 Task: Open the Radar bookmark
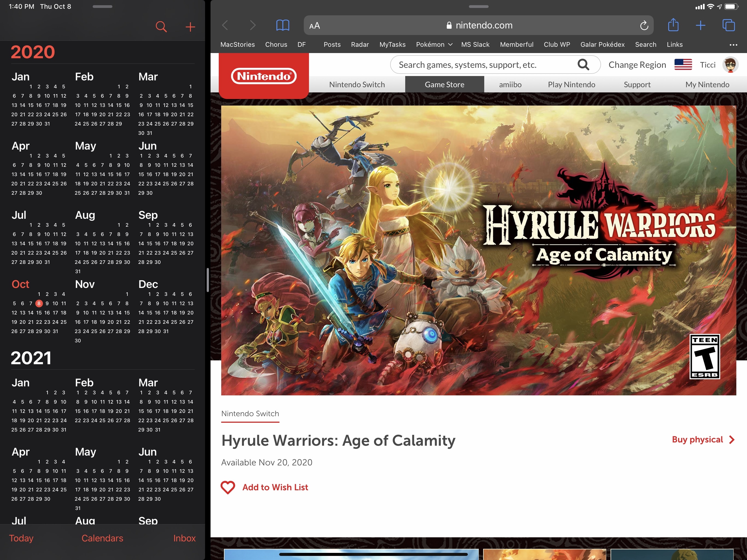tap(360, 45)
